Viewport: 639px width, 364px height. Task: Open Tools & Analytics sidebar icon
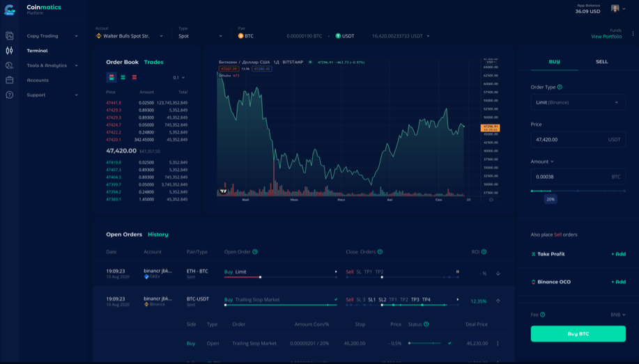tap(10, 65)
